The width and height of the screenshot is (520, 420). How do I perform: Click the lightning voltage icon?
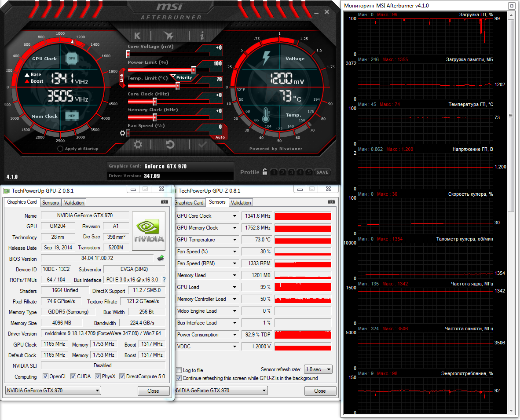266,58
